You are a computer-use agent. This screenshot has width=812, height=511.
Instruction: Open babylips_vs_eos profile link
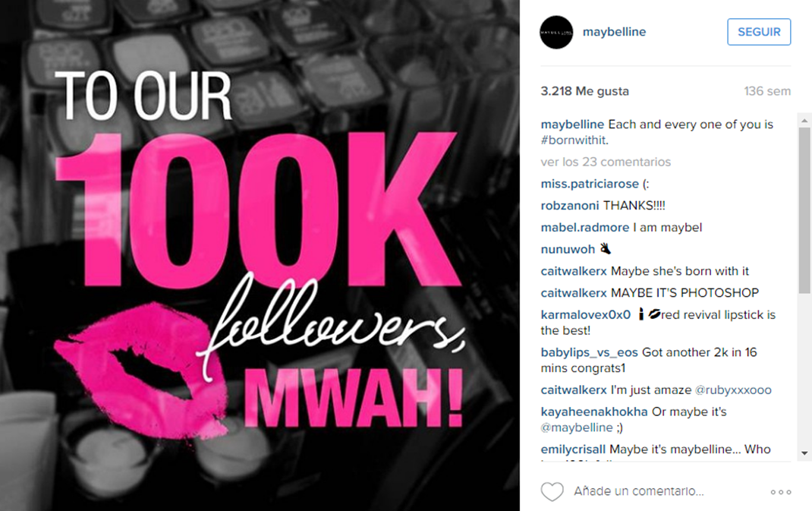(590, 352)
